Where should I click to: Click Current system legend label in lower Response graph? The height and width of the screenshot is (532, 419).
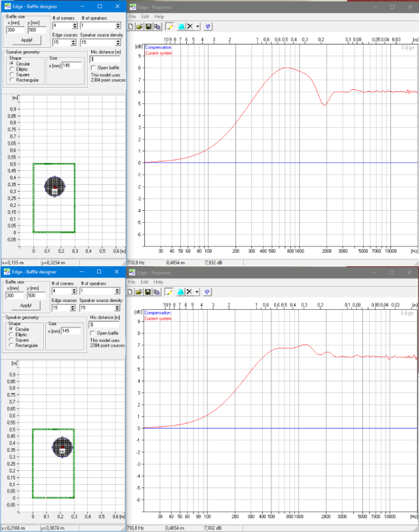(x=158, y=319)
